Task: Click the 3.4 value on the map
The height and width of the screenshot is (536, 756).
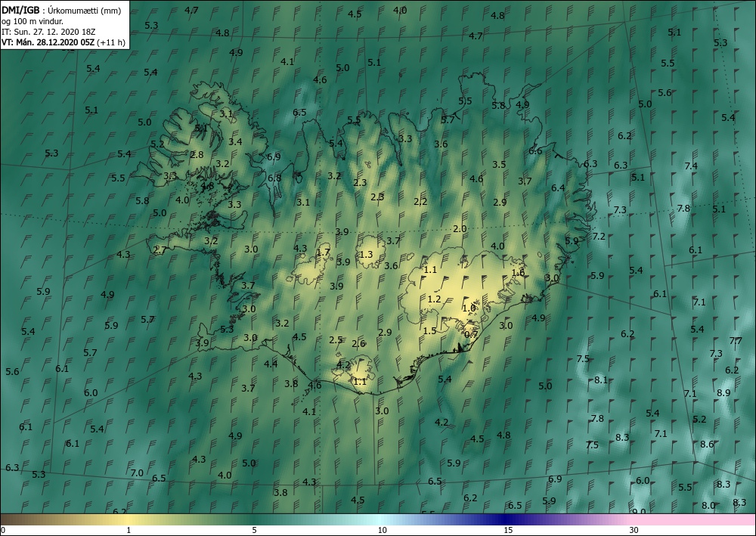Action: [x=235, y=141]
